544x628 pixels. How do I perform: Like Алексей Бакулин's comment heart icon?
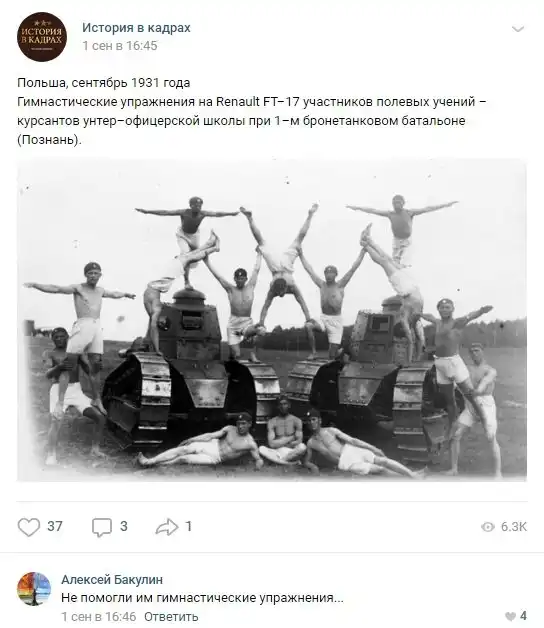(x=510, y=616)
